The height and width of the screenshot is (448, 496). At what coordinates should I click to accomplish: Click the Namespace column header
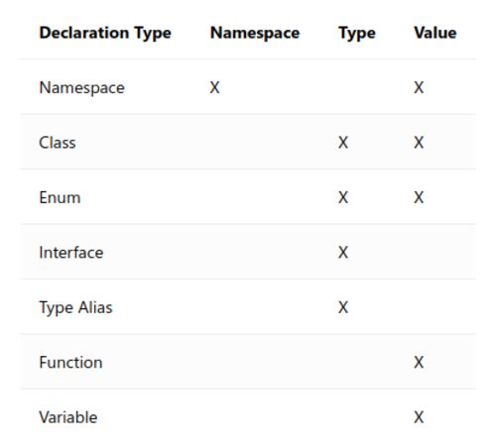pos(255,33)
